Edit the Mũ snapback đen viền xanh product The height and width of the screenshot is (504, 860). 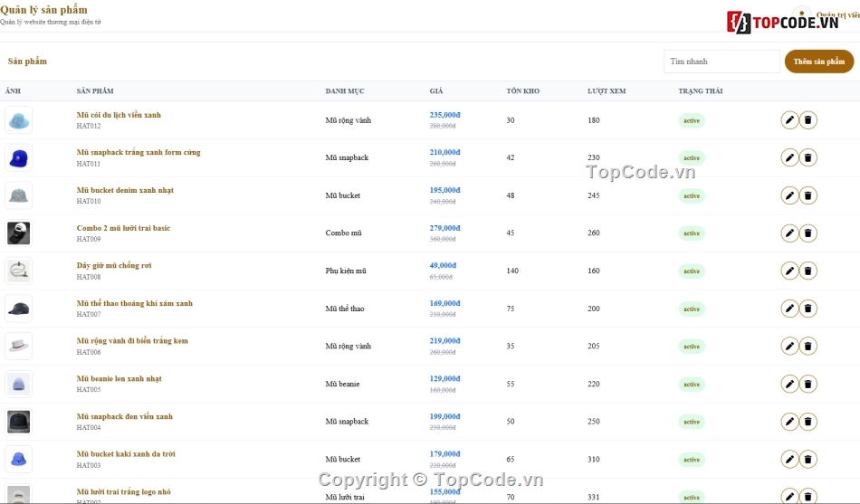[x=789, y=422]
